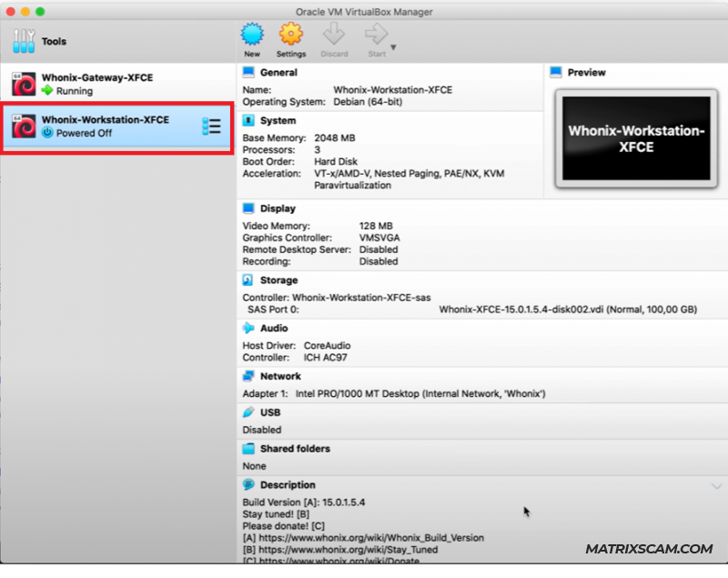Click Processors value 3
Image resolution: width=728 pixels, height=578 pixels.
(x=317, y=149)
